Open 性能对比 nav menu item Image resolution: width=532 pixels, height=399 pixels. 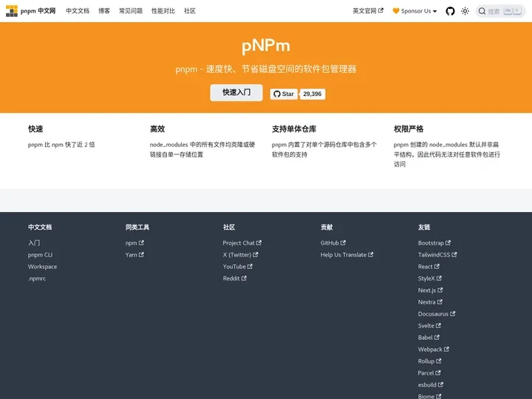tap(163, 11)
